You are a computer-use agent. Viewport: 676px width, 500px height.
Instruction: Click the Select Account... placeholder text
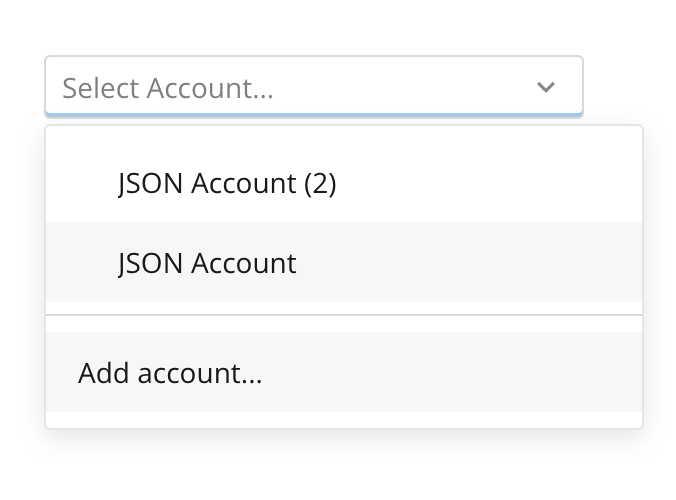(x=168, y=88)
